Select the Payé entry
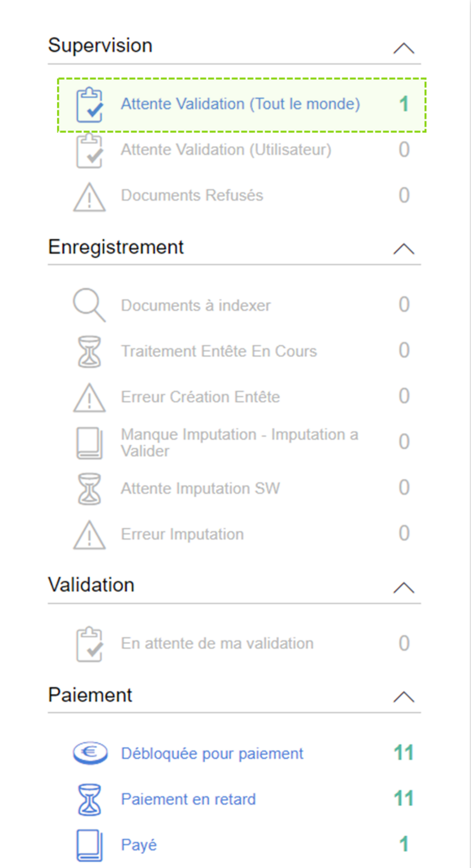The image size is (471, 868). pos(139,845)
